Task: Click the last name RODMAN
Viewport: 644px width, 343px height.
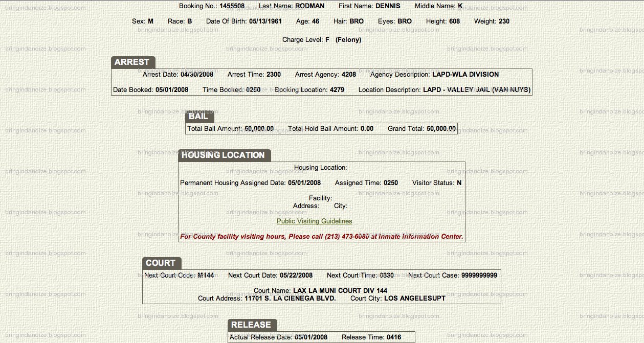Action: [310, 6]
